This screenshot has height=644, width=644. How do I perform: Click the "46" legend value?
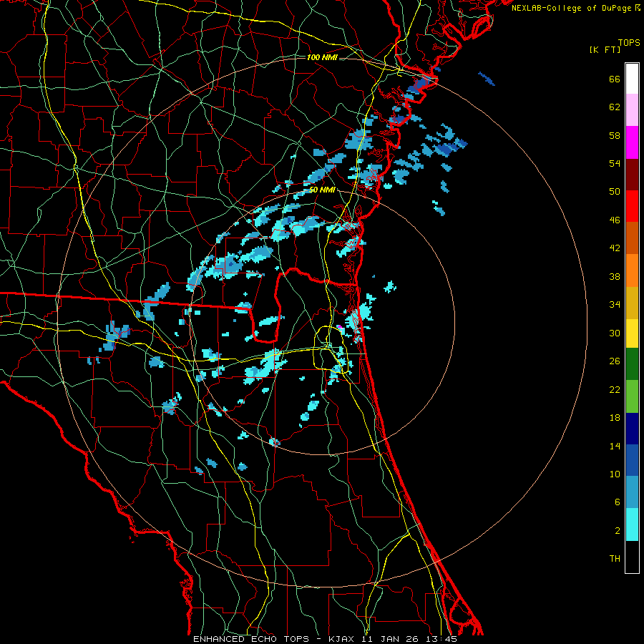coord(615,220)
